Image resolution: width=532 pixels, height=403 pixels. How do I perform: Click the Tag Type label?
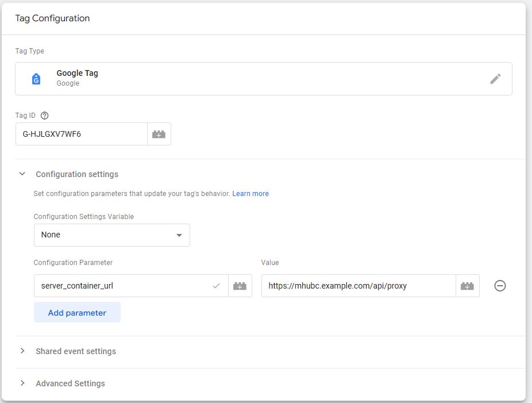tap(29, 51)
